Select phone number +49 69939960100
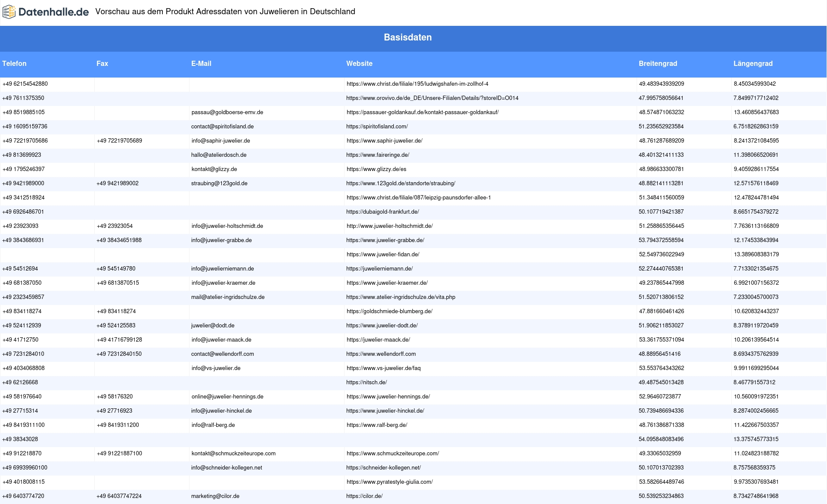 click(25, 468)
